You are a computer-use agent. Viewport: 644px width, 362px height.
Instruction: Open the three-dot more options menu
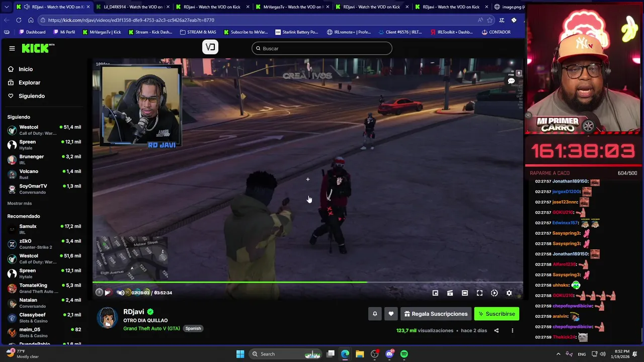(x=512, y=330)
